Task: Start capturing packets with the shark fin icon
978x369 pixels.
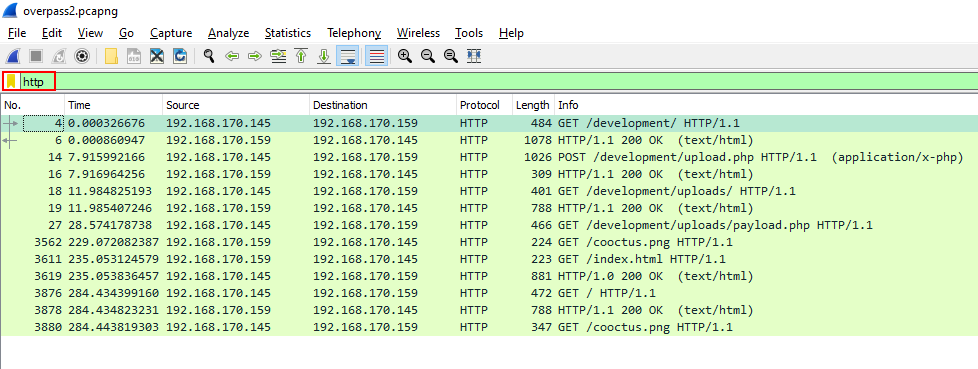Action: pos(12,56)
